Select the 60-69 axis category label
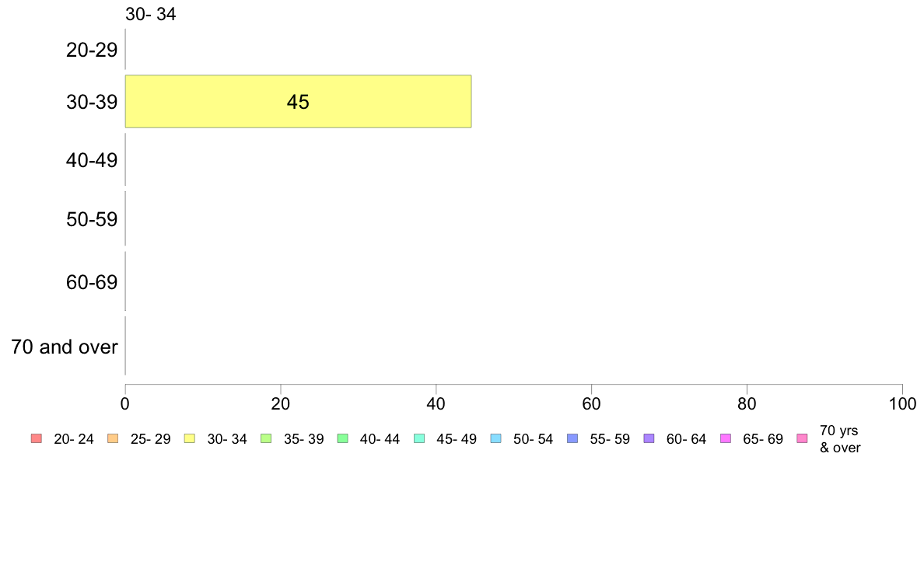Screen dimensions: 924x572 [92, 282]
